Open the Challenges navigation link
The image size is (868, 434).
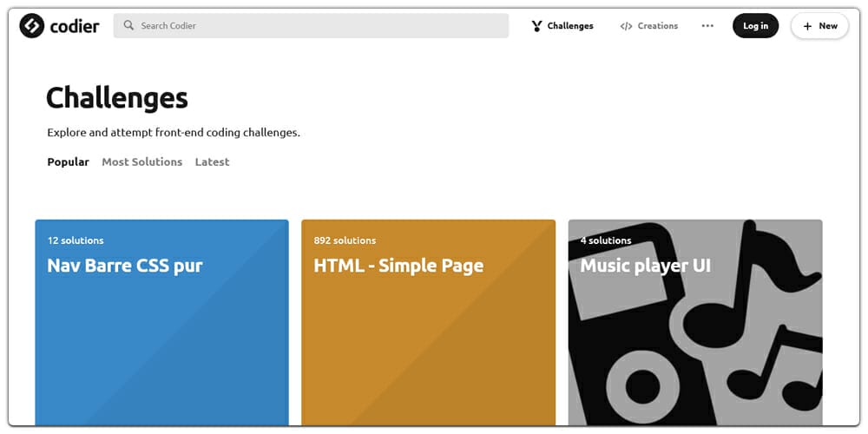click(x=570, y=26)
